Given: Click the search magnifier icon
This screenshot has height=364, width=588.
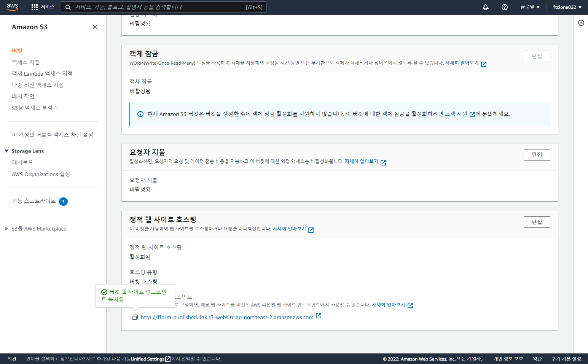Looking at the screenshot, I should [68, 7].
